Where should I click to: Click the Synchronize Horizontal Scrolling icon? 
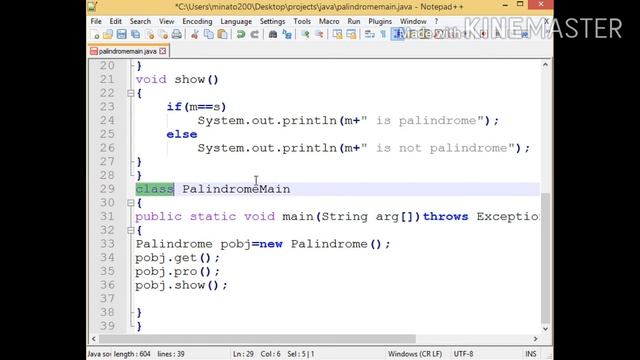pyautogui.click(x=351, y=35)
